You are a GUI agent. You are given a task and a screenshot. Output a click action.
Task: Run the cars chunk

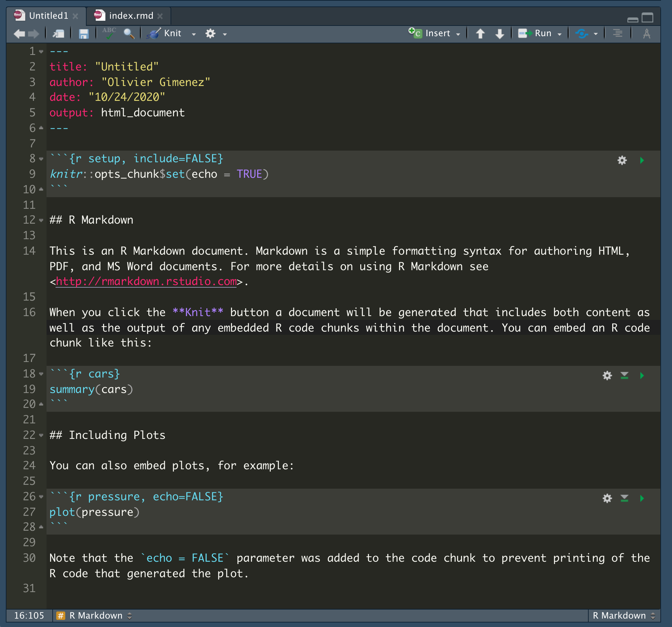(x=642, y=375)
